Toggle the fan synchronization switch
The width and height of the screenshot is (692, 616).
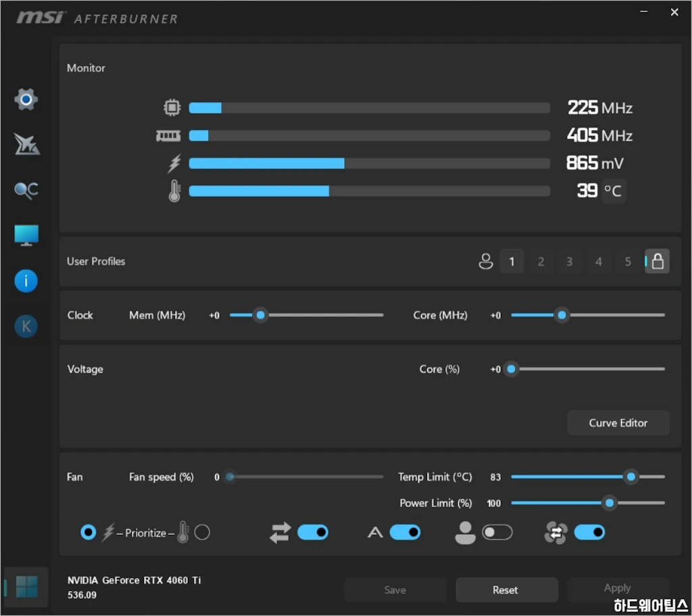(x=589, y=533)
